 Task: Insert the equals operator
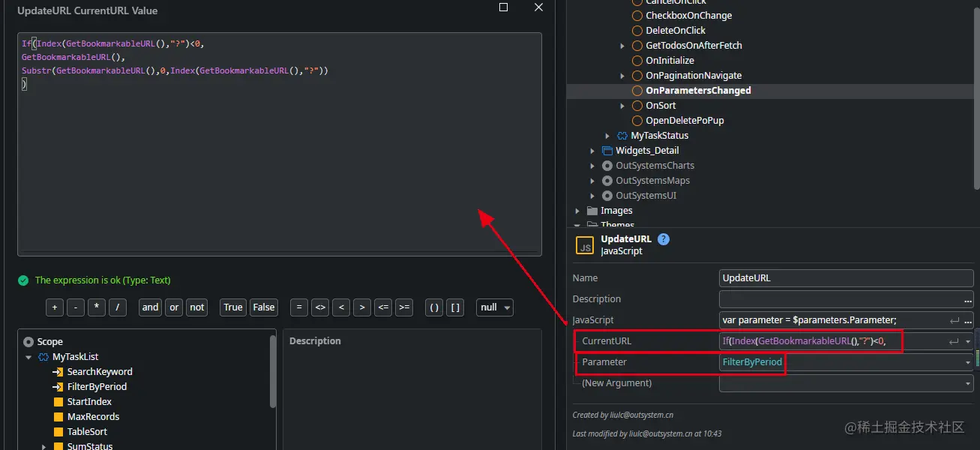click(x=299, y=307)
